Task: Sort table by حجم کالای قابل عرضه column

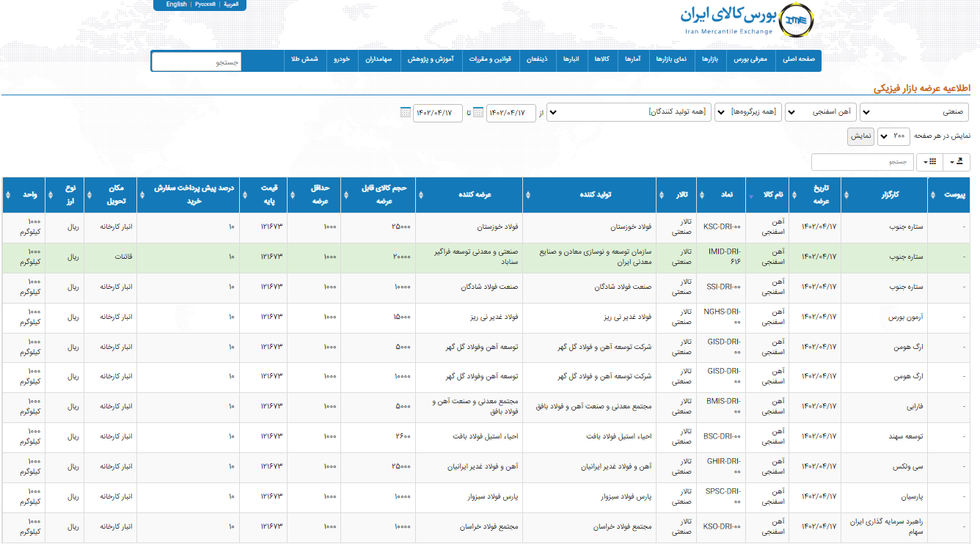Action: coord(379,195)
